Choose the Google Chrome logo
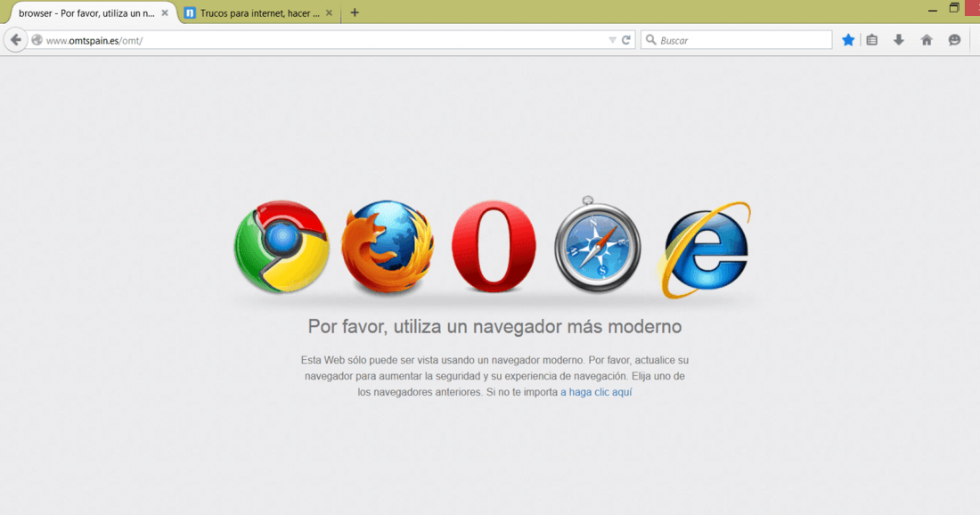Image resolution: width=980 pixels, height=515 pixels. [x=282, y=246]
